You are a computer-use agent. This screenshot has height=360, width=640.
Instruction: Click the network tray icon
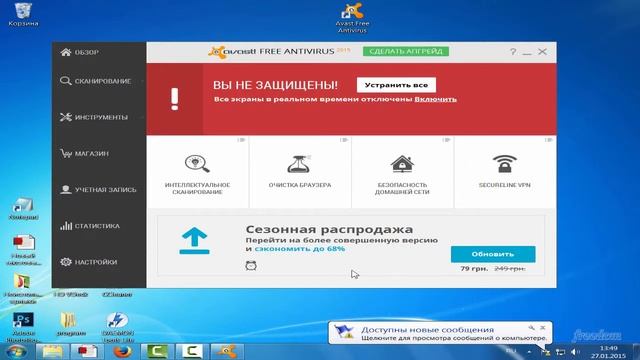click(560, 351)
